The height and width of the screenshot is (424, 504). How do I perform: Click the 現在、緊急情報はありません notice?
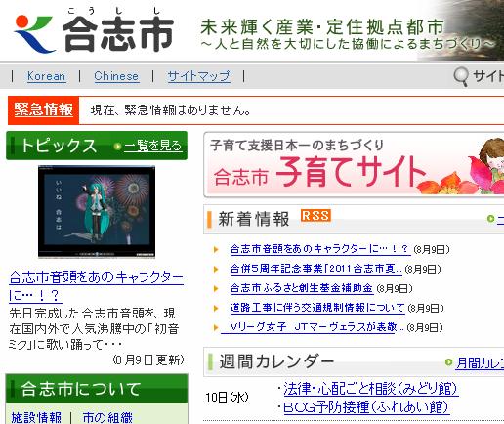pos(170,110)
